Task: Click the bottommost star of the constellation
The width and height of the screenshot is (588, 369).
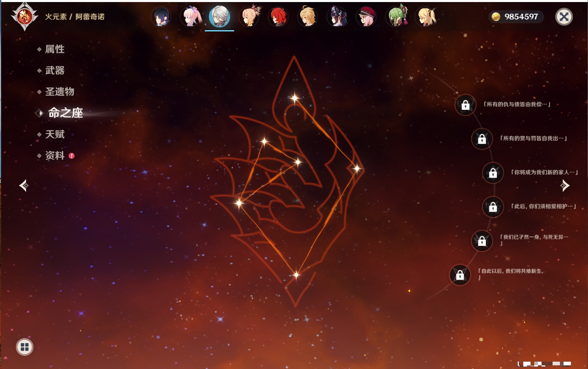Action: point(296,275)
